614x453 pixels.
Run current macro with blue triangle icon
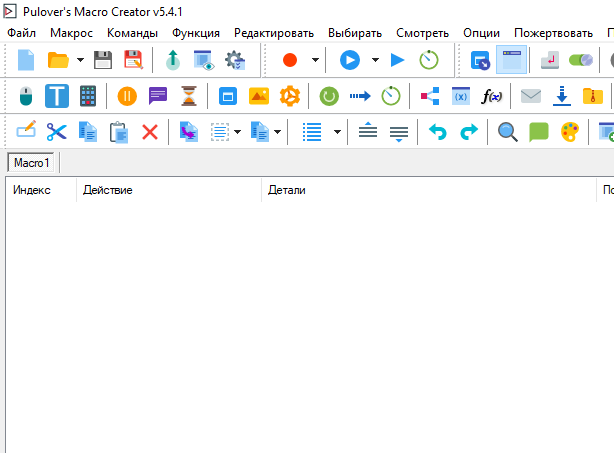tap(397, 60)
